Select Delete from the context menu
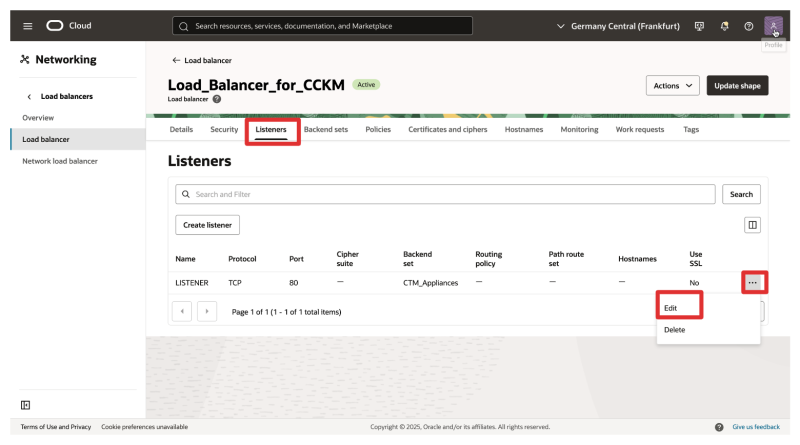 click(x=674, y=330)
